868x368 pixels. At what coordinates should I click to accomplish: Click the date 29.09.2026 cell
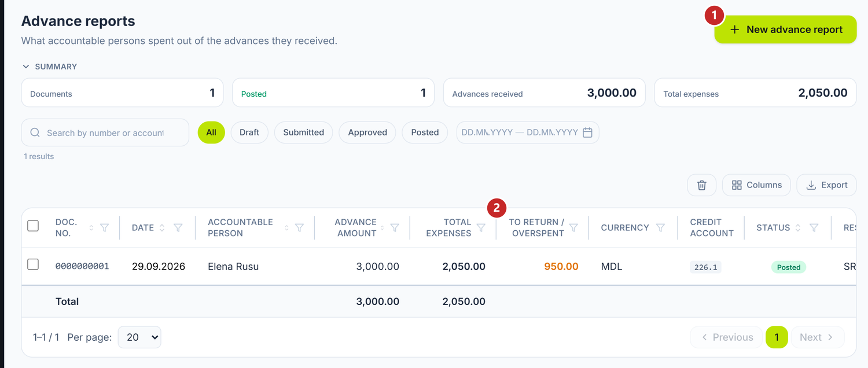tap(159, 267)
